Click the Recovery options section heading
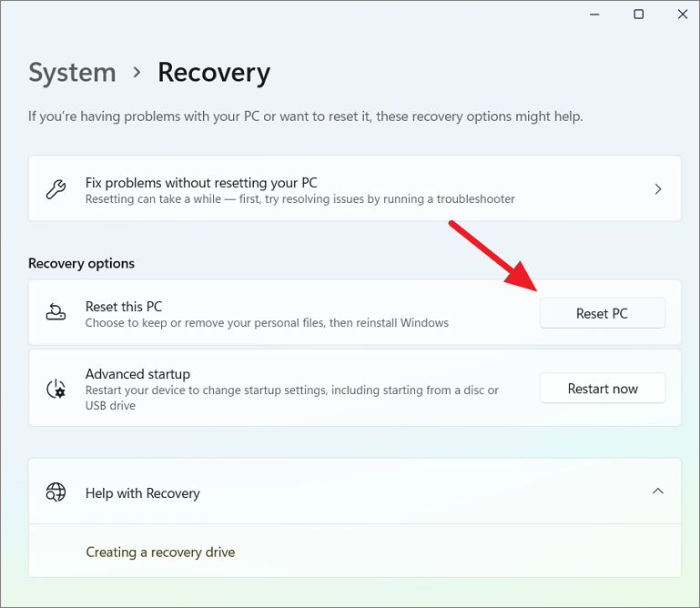The height and width of the screenshot is (608, 700). pos(81,263)
